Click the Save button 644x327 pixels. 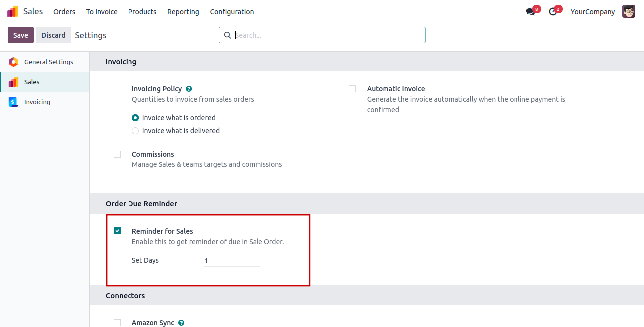pyautogui.click(x=21, y=35)
